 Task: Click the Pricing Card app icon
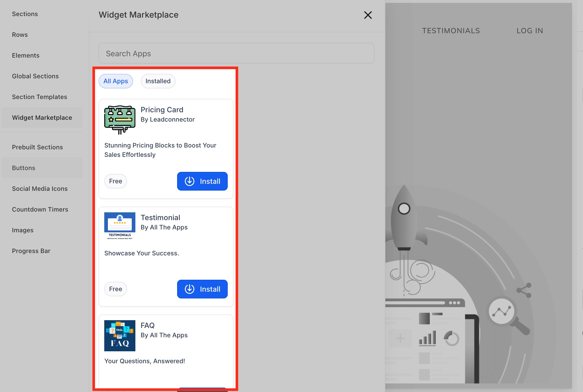pos(120,120)
